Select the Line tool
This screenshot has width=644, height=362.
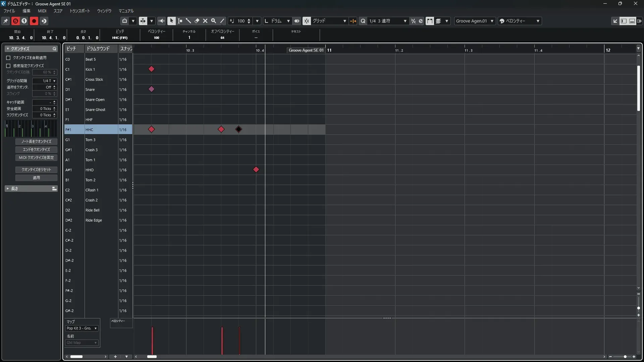(x=222, y=21)
